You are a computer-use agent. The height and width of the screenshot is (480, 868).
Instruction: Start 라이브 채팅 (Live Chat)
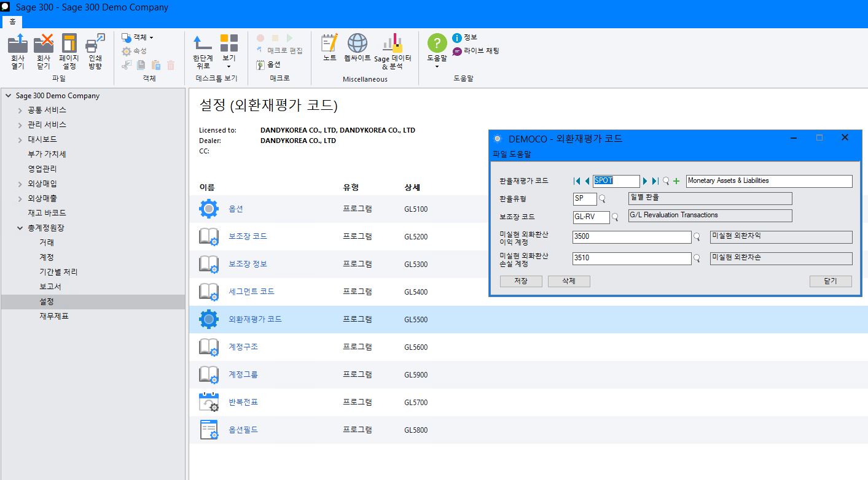476,51
